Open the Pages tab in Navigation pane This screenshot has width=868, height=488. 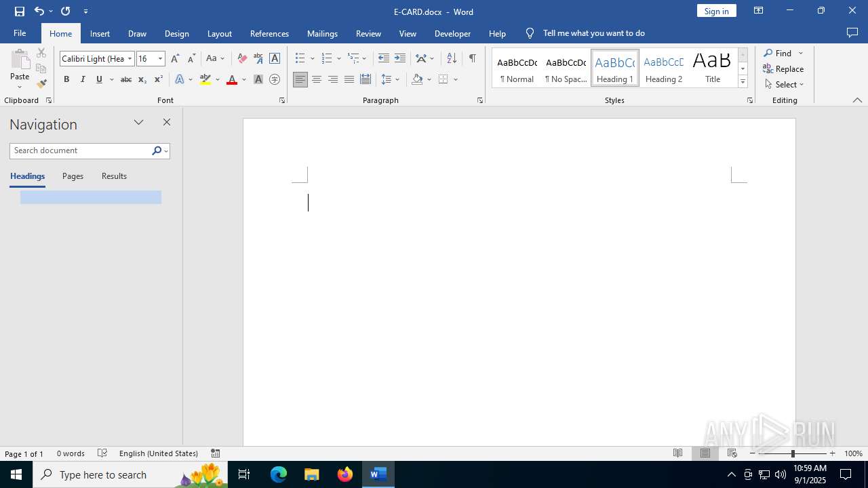click(x=73, y=176)
